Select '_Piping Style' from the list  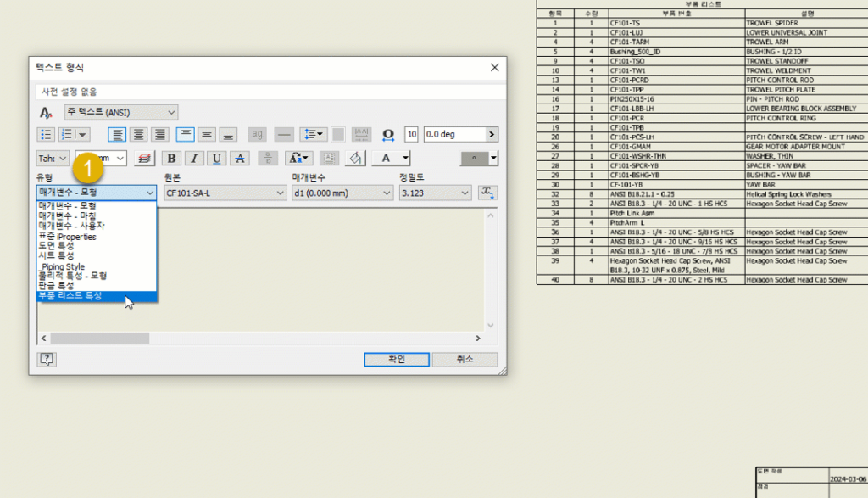[x=97, y=266]
